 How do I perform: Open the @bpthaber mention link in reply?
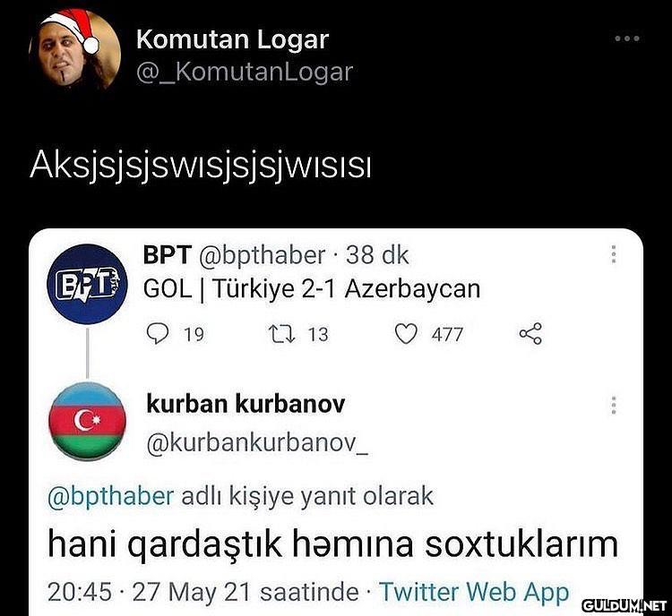(110, 497)
